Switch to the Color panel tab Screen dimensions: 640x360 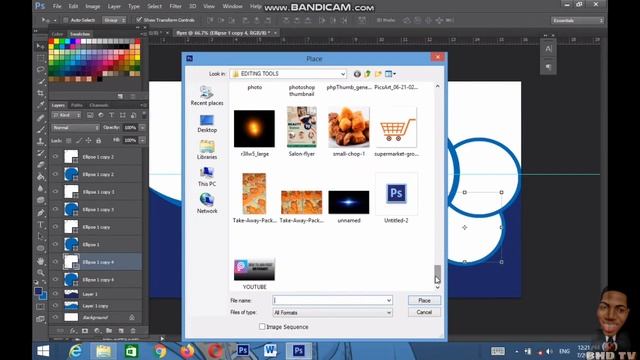coord(57,34)
